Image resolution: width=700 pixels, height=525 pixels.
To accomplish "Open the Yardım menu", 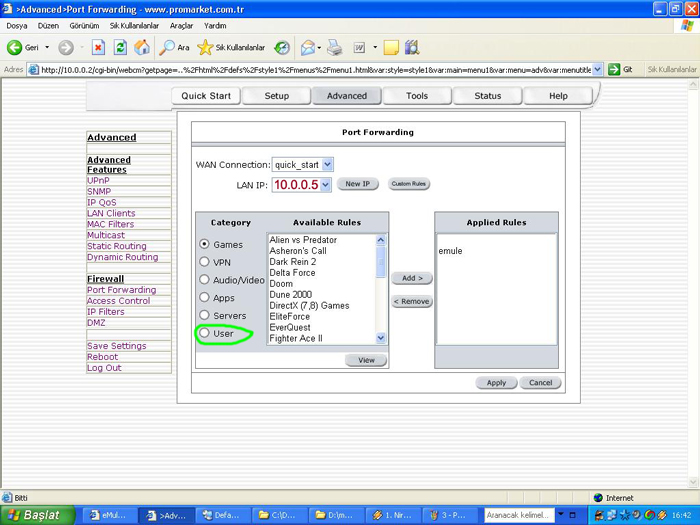I will tap(215, 26).
